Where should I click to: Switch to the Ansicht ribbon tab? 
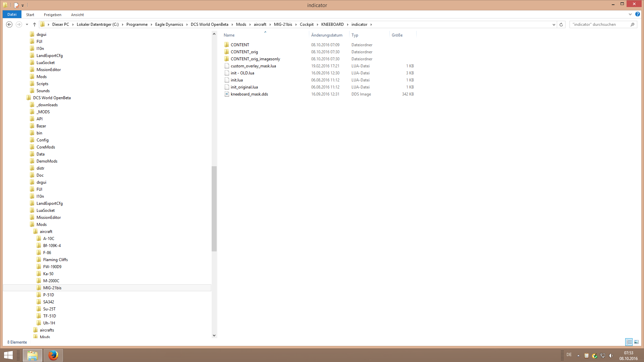[77, 15]
